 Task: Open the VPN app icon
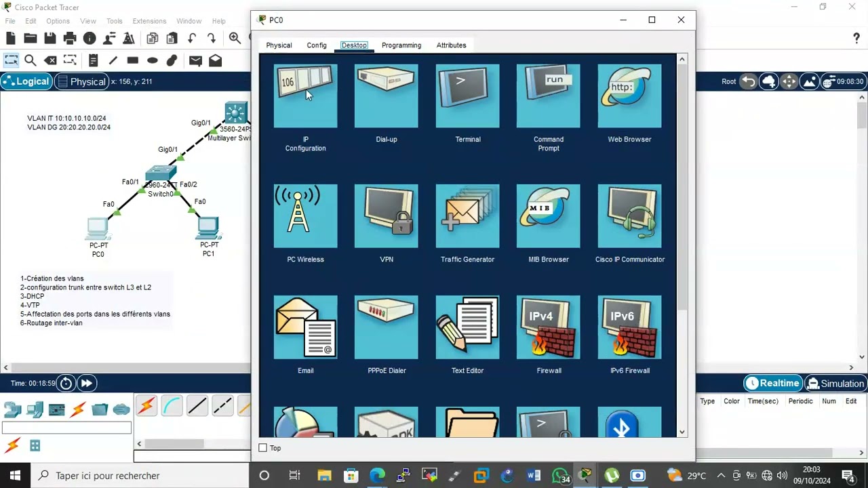(387, 216)
